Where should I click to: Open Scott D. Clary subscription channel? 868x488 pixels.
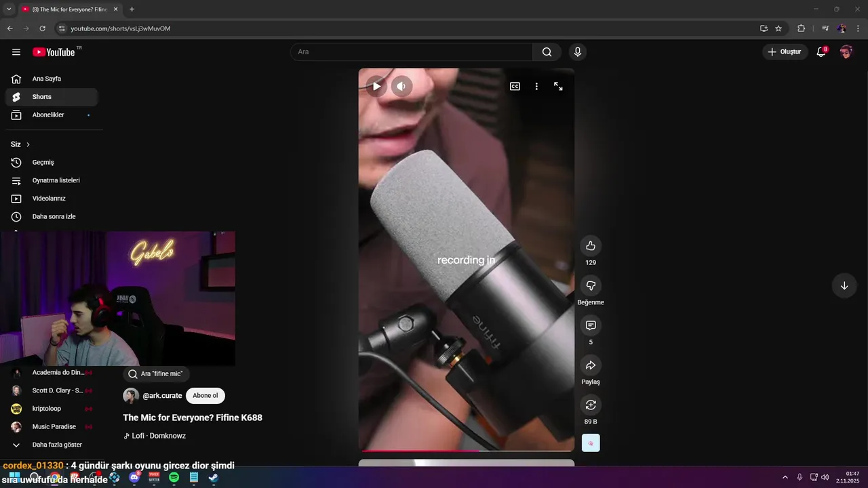click(52, 390)
